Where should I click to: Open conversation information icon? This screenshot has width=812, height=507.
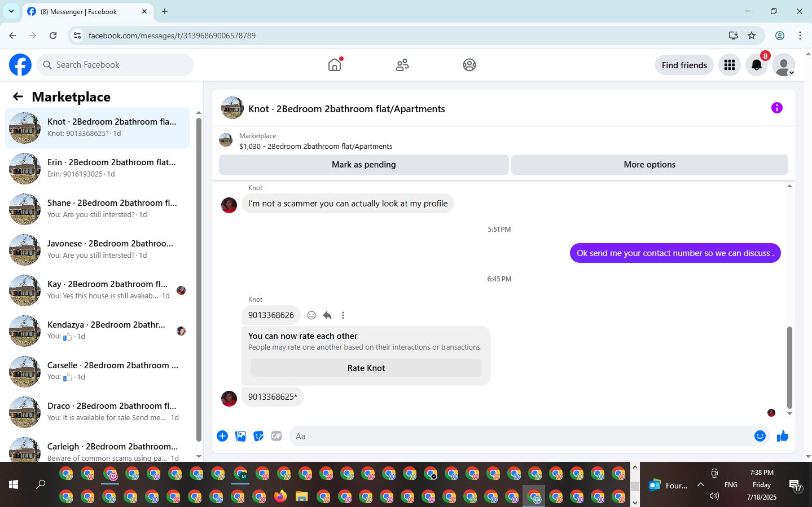click(777, 108)
